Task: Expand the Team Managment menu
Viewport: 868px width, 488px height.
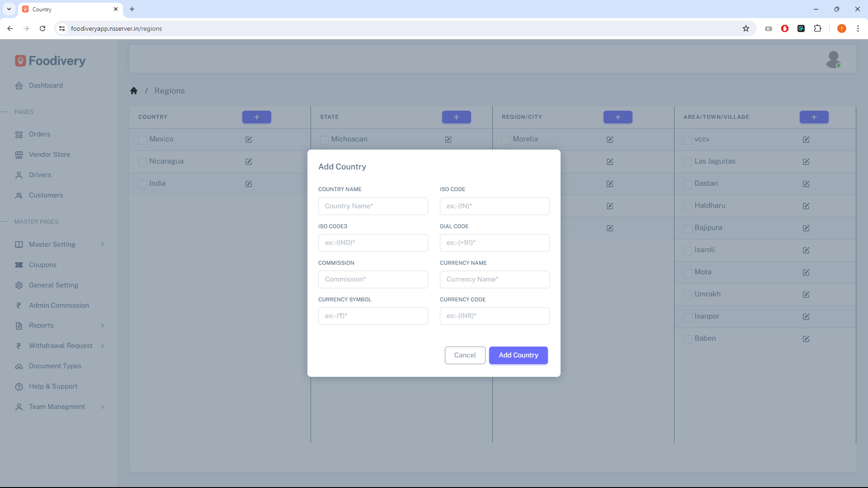Action: [57, 407]
